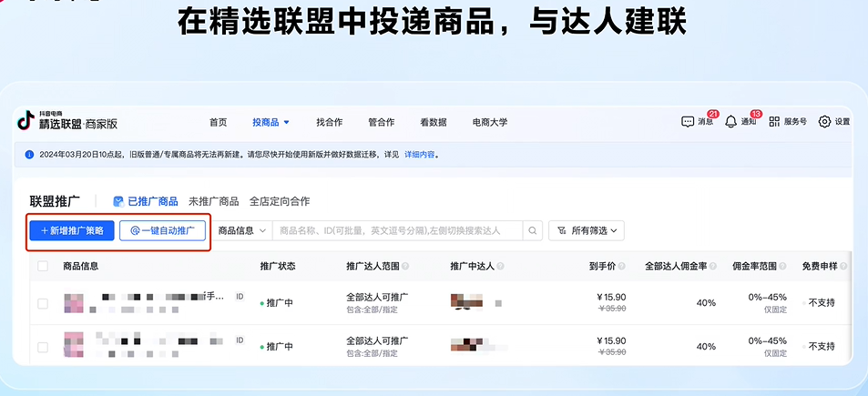The height and width of the screenshot is (396, 868).
Task: Open the 服务号 grid icon
Action: 774,122
